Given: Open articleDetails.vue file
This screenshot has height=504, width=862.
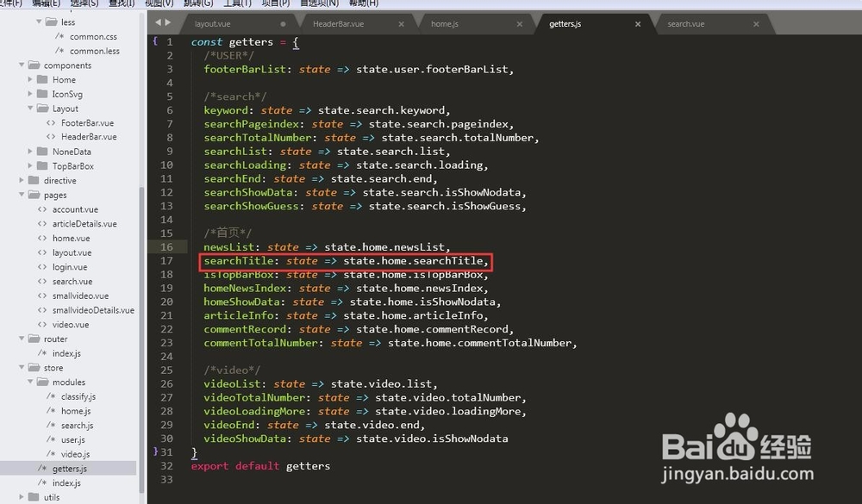Looking at the screenshot, I should 84,224.
